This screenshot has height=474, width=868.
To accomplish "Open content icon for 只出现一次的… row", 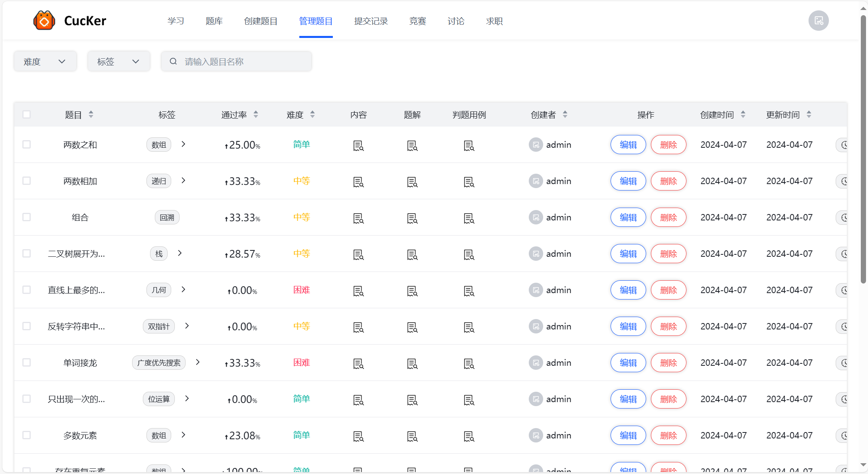I will [x=358, y=400].
